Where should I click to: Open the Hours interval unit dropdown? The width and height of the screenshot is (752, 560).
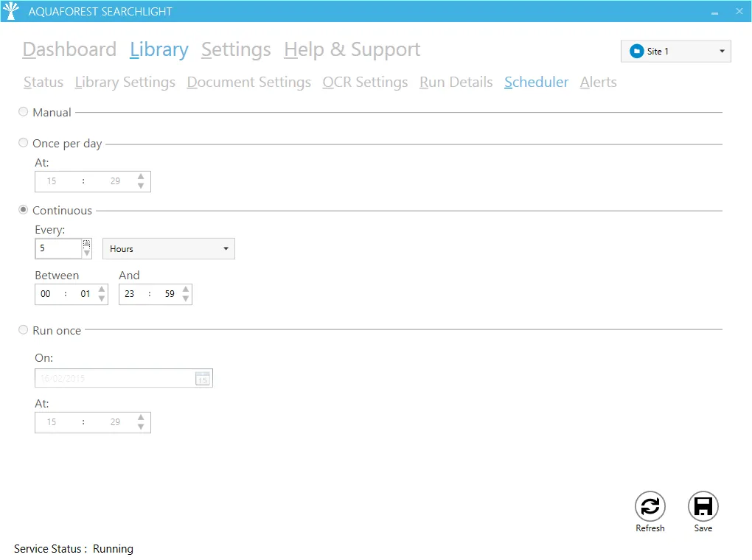[169, 249]
